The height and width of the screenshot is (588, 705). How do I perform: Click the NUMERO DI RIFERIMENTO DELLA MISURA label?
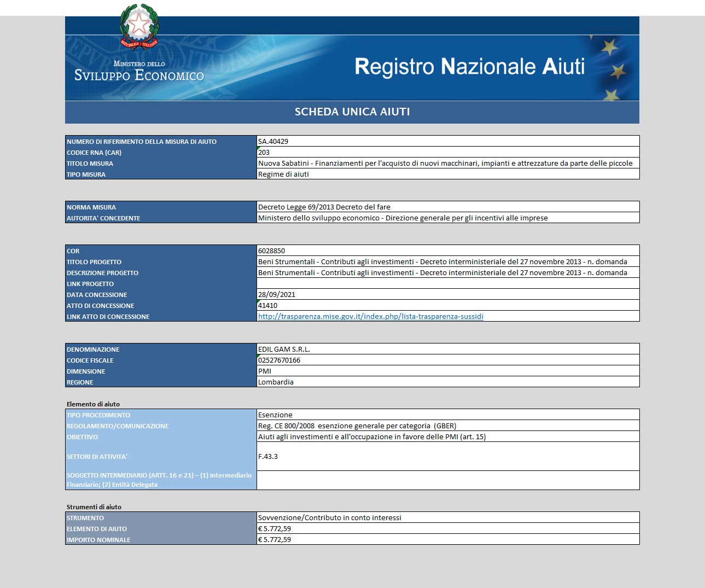(x=142, y=142)
